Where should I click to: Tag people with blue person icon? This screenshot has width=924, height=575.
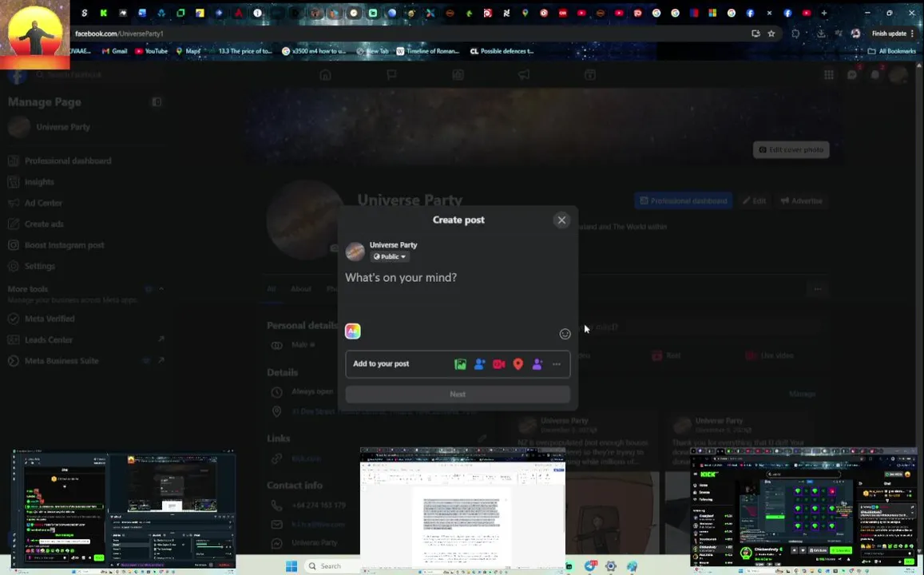[x=480, y=364]
